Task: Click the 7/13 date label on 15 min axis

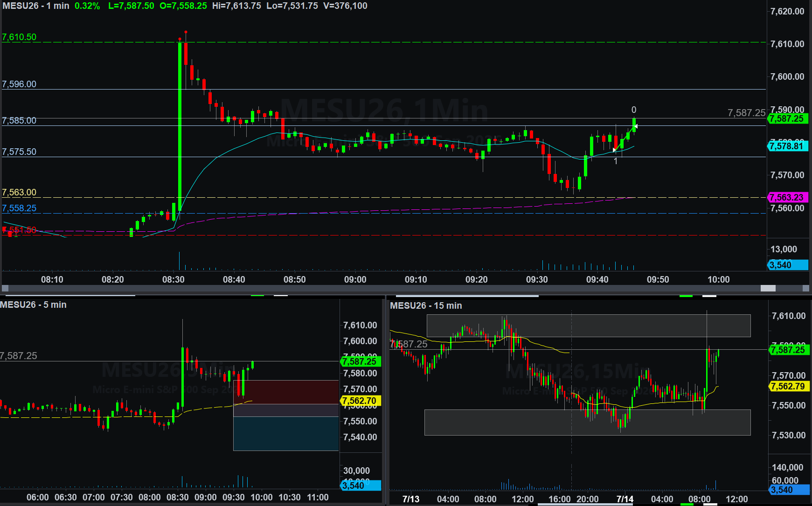Action: pos(411,499)
